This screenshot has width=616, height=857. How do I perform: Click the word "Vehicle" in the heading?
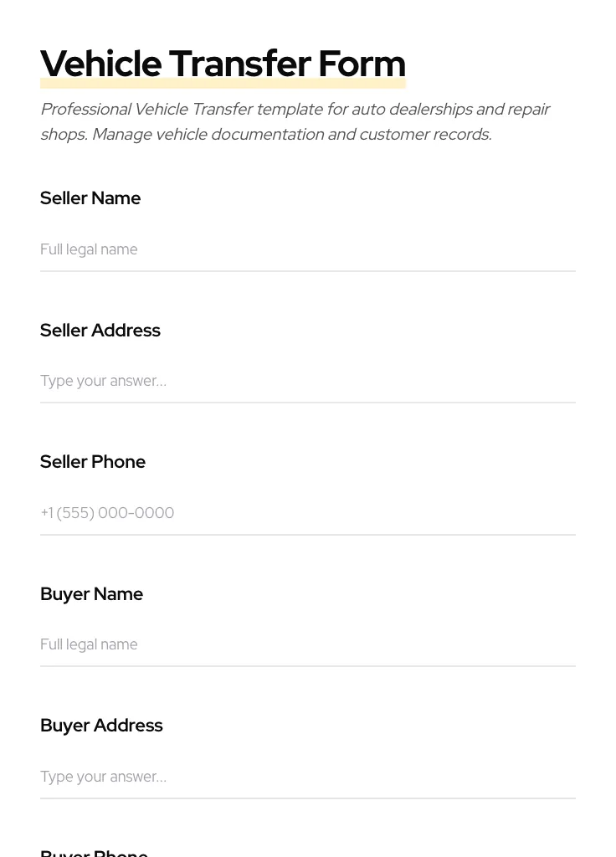pos(100,64)
